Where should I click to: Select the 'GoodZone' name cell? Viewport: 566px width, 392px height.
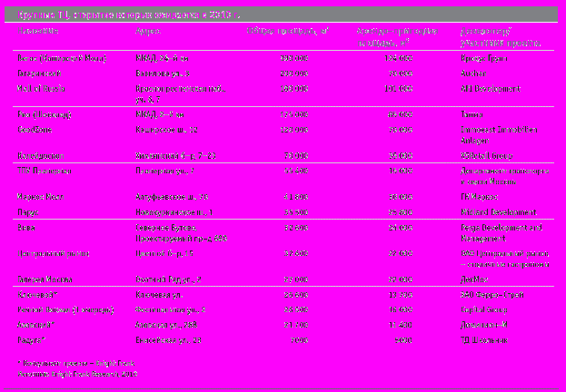coord(35,130)
